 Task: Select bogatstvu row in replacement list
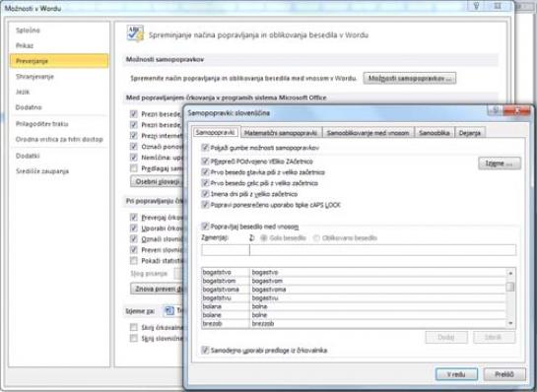point(354,297)
